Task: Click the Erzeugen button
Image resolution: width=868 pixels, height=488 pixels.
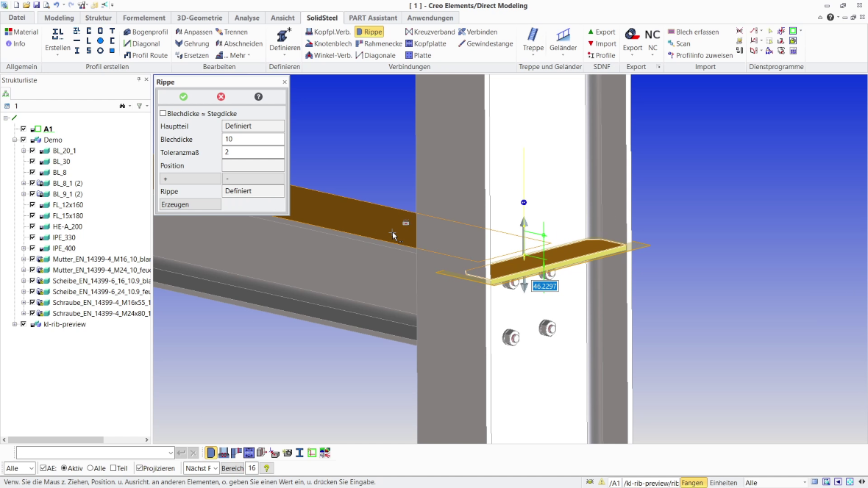Action: [x=190, y=205]
